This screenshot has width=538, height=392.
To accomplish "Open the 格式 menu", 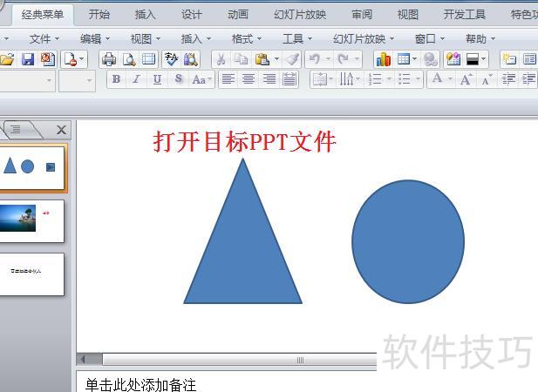I will (x=247, y=39).
